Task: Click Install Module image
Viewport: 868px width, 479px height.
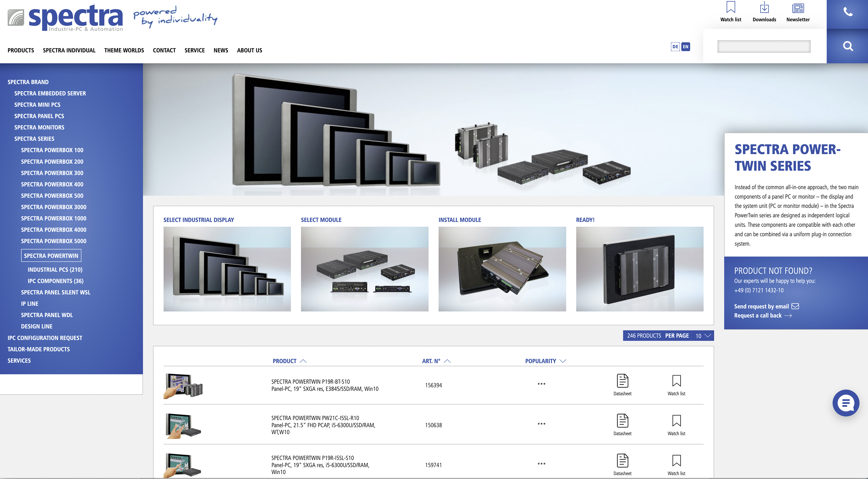Action: 502,269
